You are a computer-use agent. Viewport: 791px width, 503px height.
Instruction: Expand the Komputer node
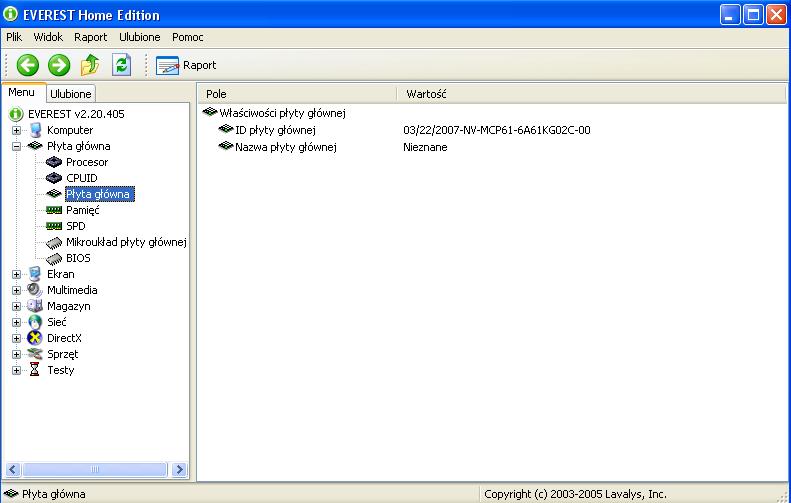point(17,130)
